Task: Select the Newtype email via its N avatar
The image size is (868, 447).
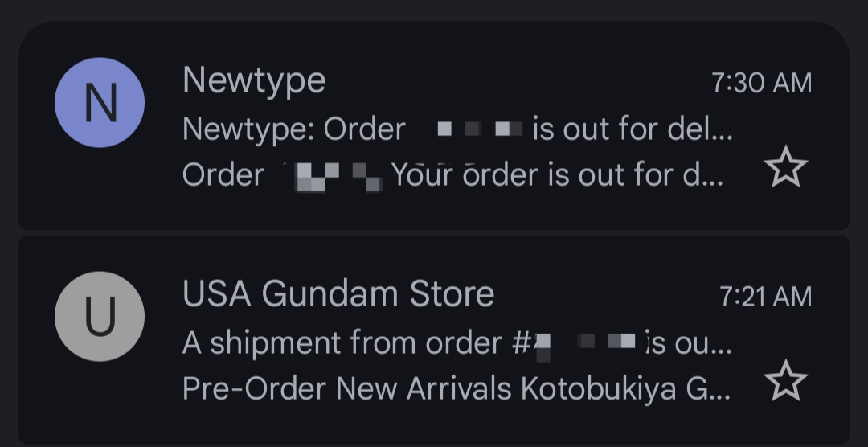Action: tap(100, 102)
